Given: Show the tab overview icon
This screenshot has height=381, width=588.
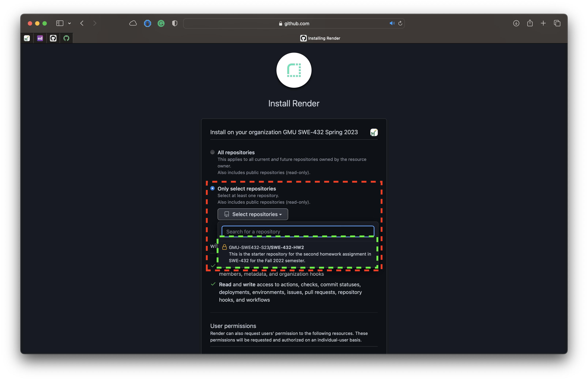Looking at the screenshot, I should (x=557, y=23).
